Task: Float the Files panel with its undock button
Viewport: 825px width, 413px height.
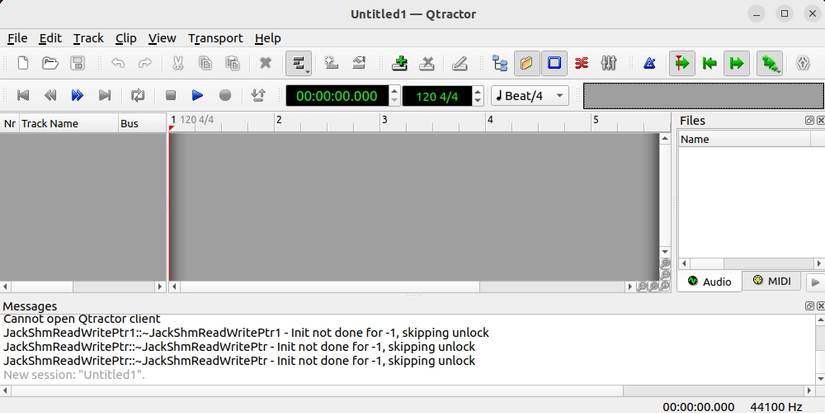Action: (x=810, y=120)
